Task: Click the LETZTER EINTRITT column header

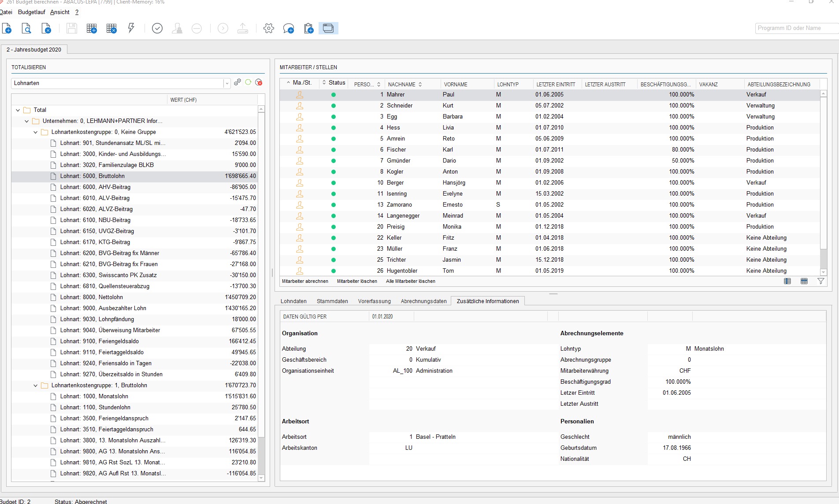Action: (556, 84)
